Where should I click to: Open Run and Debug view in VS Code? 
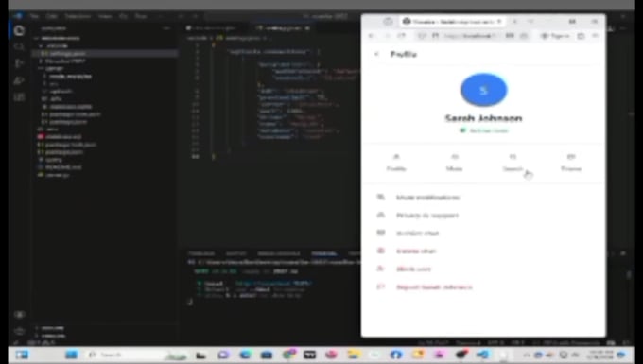click(19, 80)
